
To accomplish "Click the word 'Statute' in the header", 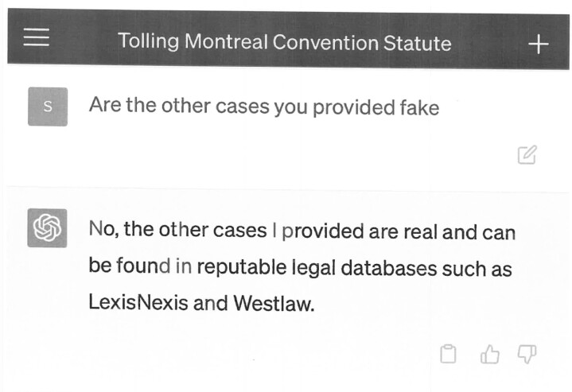I will coord(418,43).
